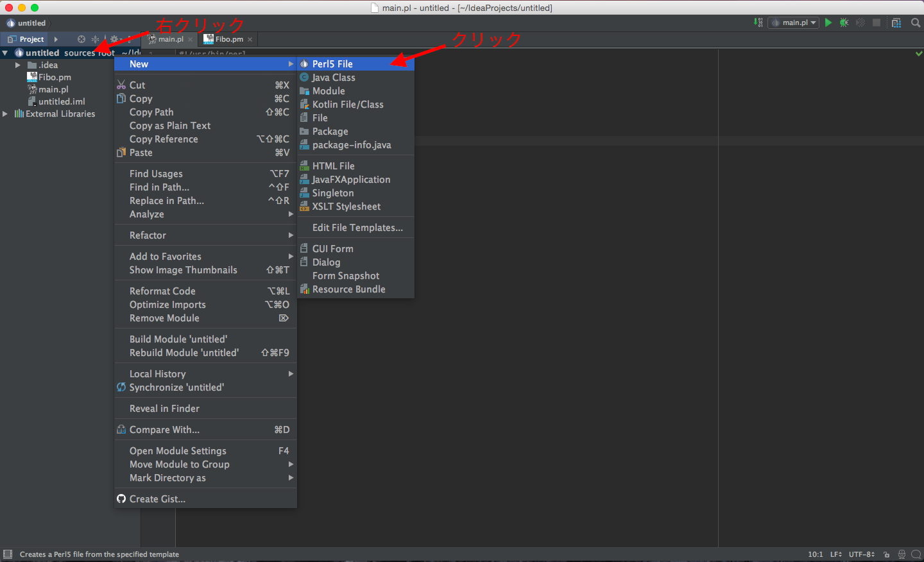Screen dimensions: 924x562
Task: Switch to the Fibo.pm editor tab
Action: point(228,39)
